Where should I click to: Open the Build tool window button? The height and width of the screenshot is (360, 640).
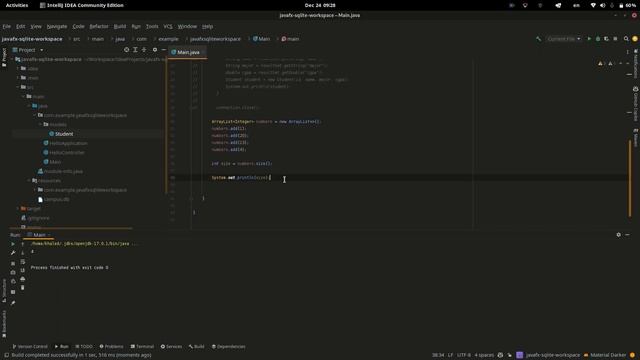pos(196,347)
